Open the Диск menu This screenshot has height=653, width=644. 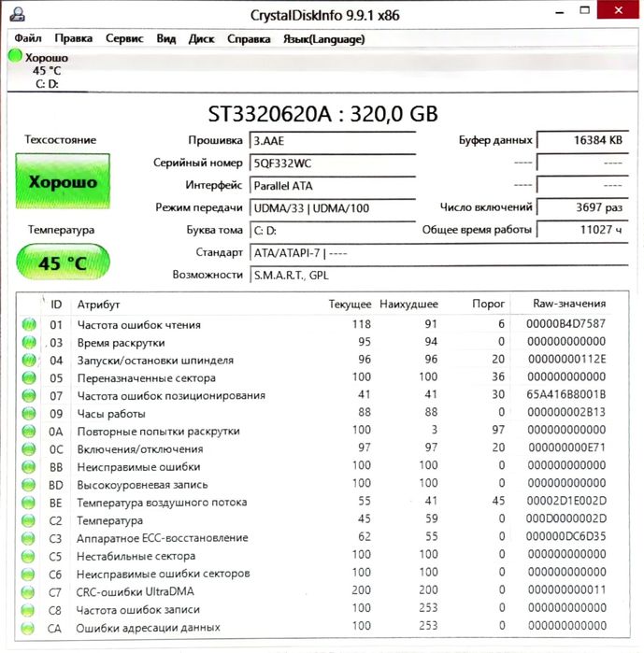coord(201,38)
